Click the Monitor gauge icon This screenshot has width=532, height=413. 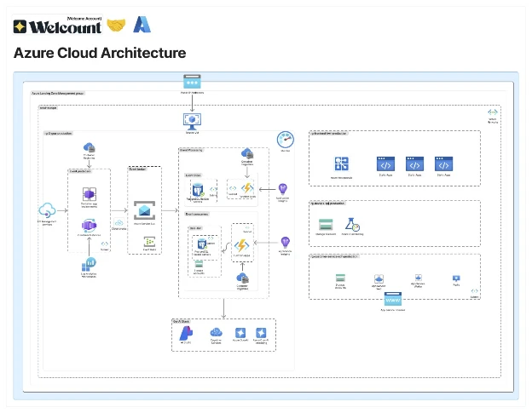click(x=286, y=140)
